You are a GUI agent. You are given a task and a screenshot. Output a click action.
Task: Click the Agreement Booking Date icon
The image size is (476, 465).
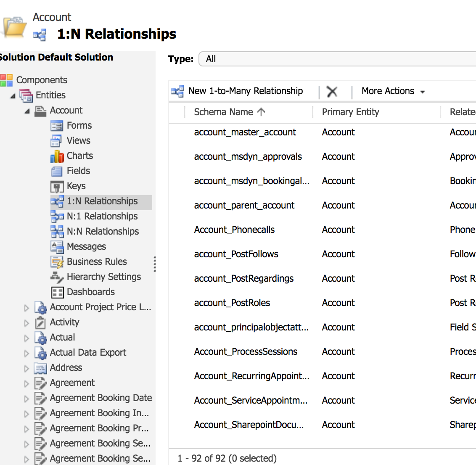point(40,399)
